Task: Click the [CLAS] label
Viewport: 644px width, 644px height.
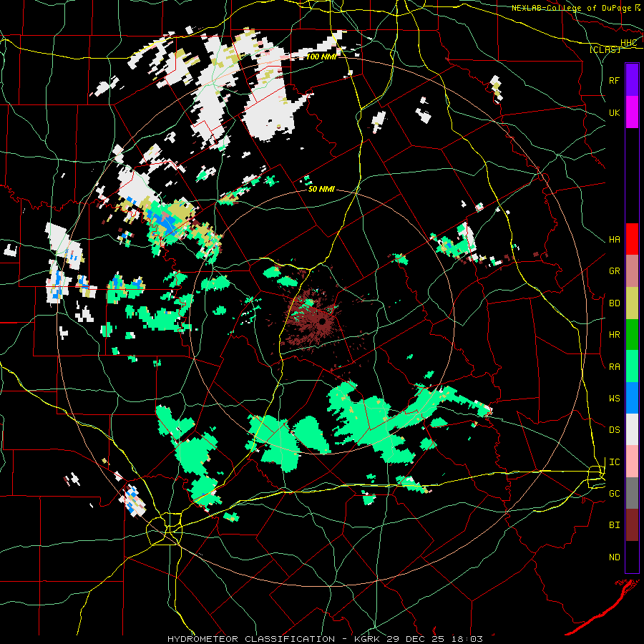Action: click(x=605, y=49)
